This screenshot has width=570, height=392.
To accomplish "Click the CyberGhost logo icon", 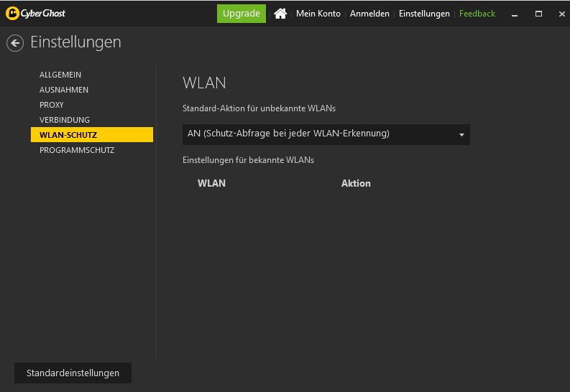I will click(12, 14).
